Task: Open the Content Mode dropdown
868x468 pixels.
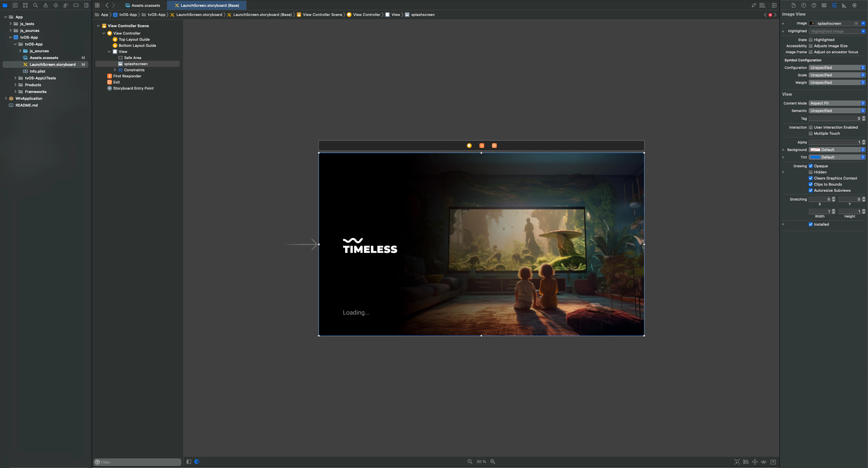Action: tap(836, 103)
